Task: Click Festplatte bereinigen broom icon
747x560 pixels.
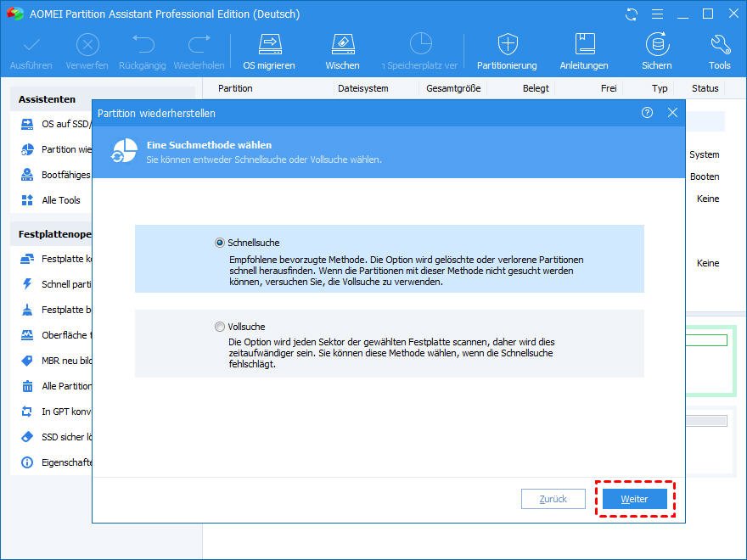Action: (x=27, y=310)
